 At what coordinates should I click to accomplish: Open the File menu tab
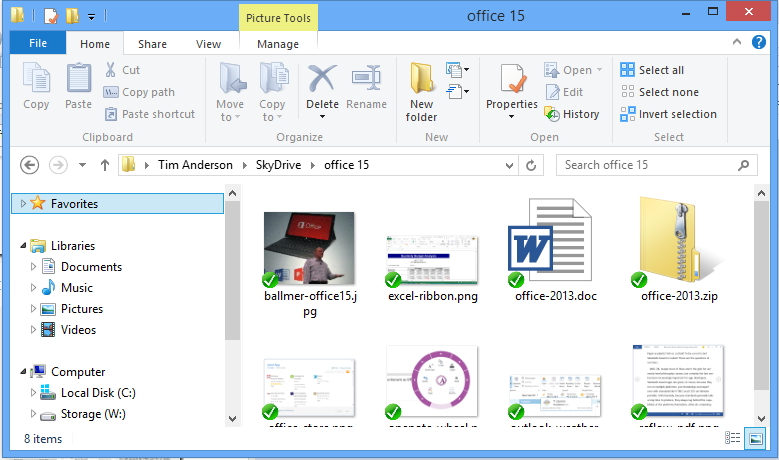coord(38,43)
